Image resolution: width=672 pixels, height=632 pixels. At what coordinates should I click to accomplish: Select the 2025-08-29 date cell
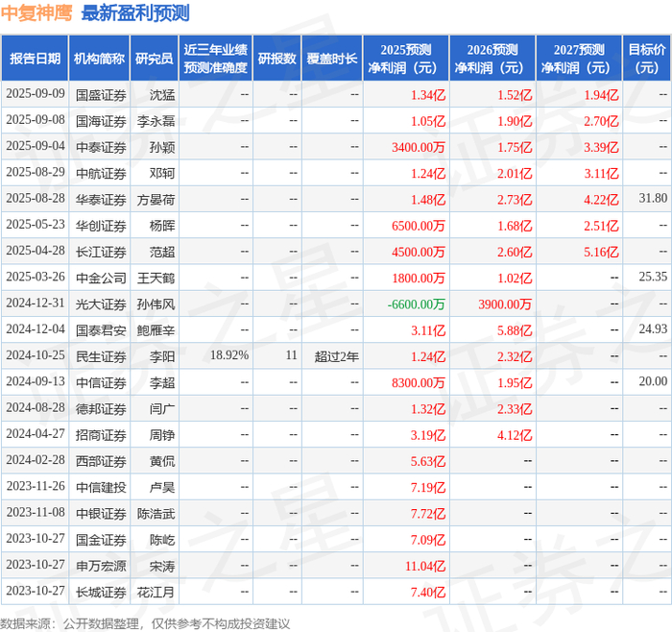36,172
